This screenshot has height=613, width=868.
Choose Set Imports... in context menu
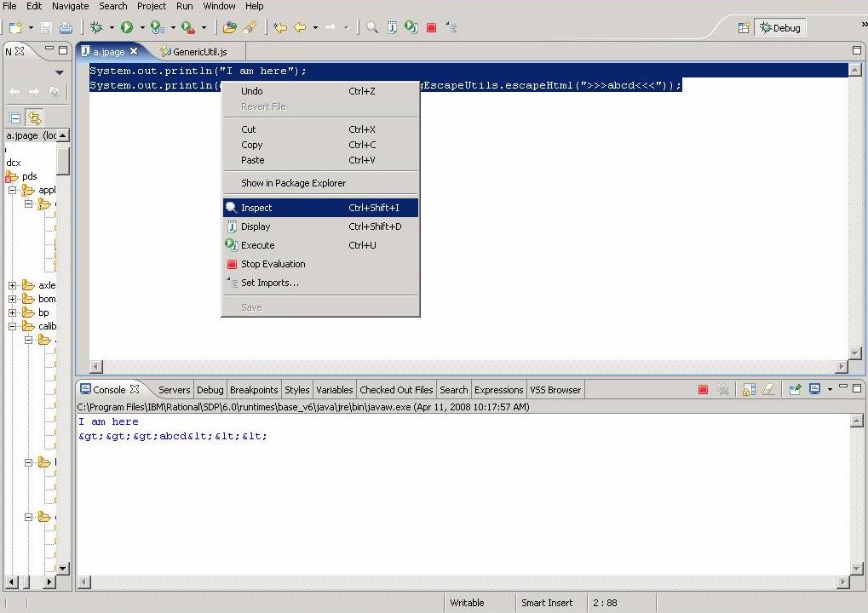point(320,284)
